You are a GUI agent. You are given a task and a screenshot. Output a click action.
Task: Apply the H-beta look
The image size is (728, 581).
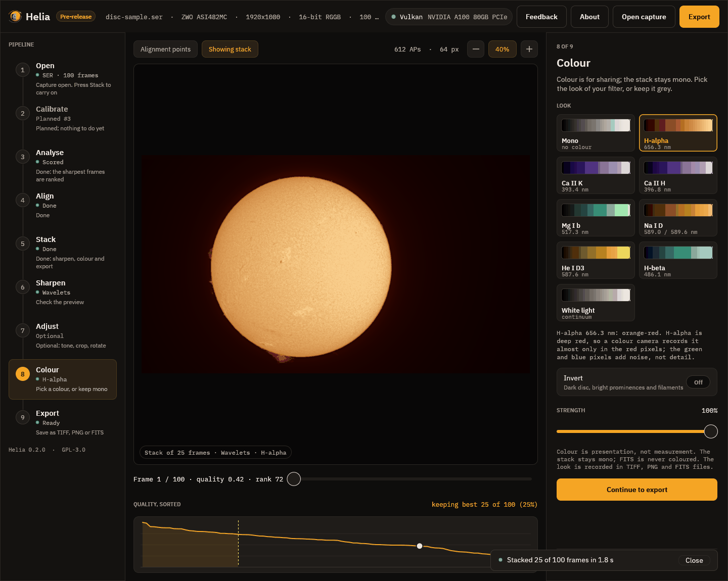point(678,260)
